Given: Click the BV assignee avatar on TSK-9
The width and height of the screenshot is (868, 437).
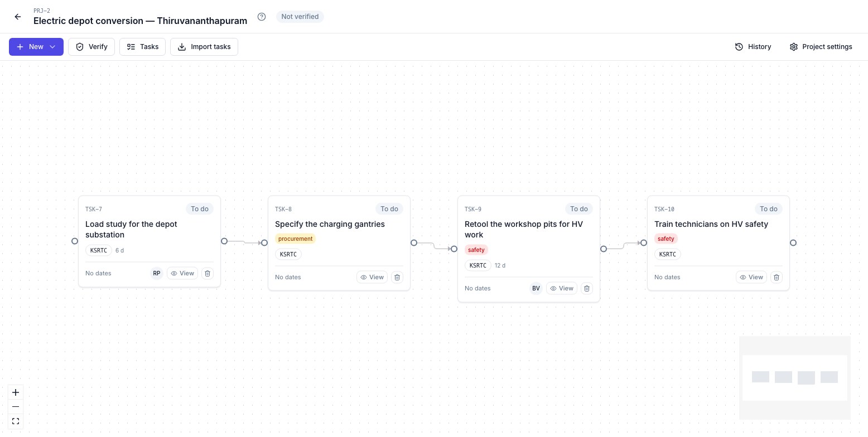Looking at the screenshot, I should point(536,288).
